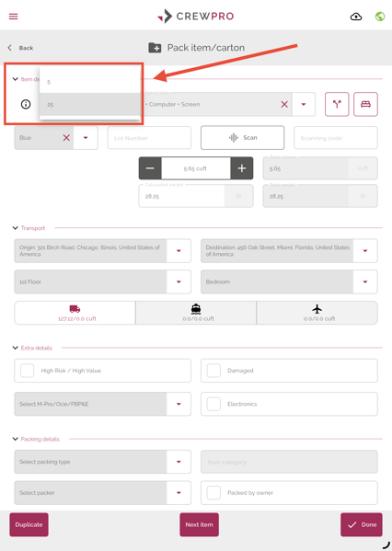
Task: Increase volume with the plus stepper
Action: tap(242, 168)
